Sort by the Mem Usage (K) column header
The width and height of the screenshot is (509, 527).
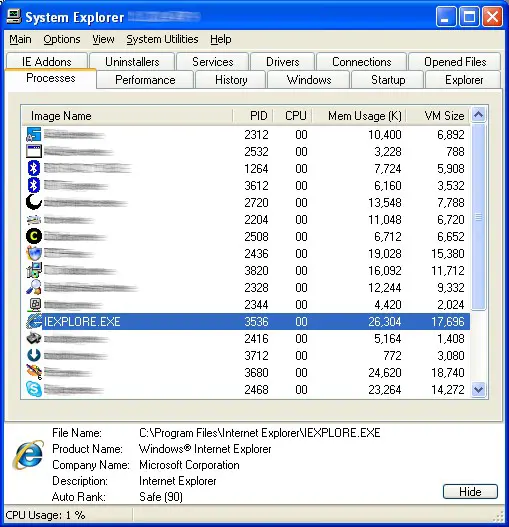[x=359, y=116]
